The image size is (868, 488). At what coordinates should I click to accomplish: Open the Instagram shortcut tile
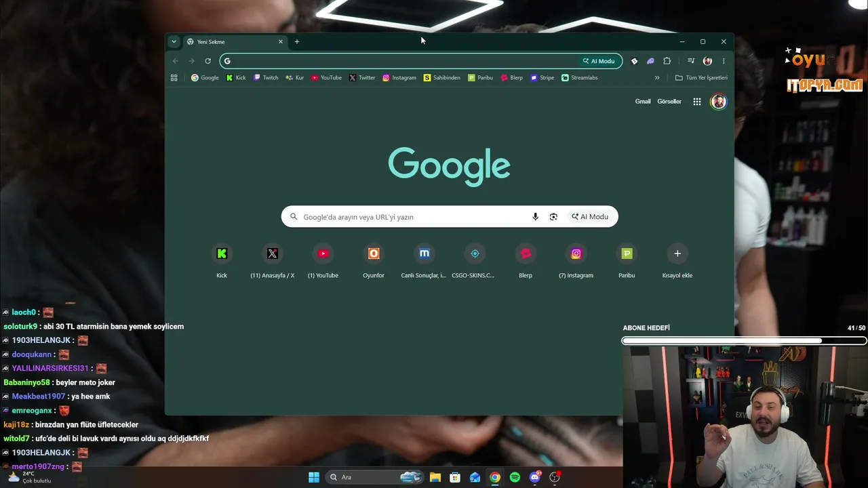(x=576, y=261)
